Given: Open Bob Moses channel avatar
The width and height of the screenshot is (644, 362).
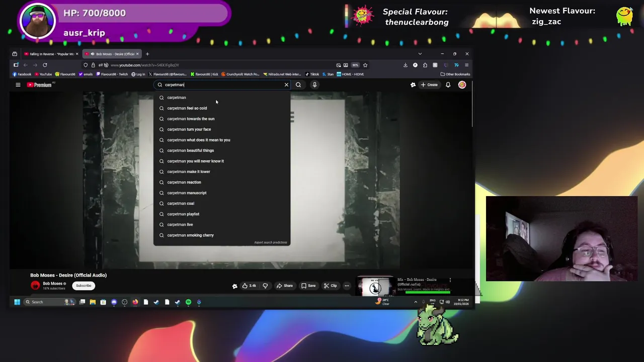Looking at the screenshot, I should [35, 286].
